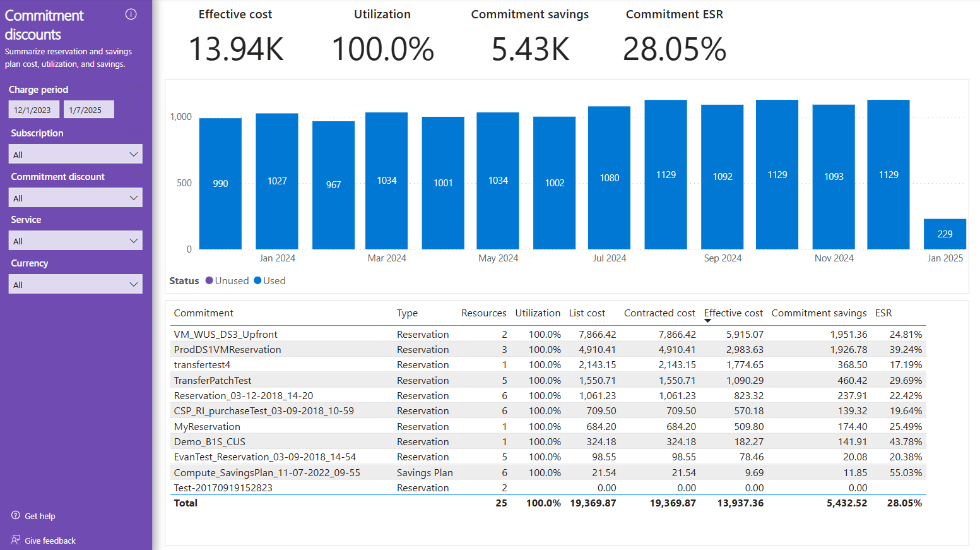The height and width of the screenshot is (550, 980).
Task: Click the start date field 12/1/2023
Action: pos(33,110)
